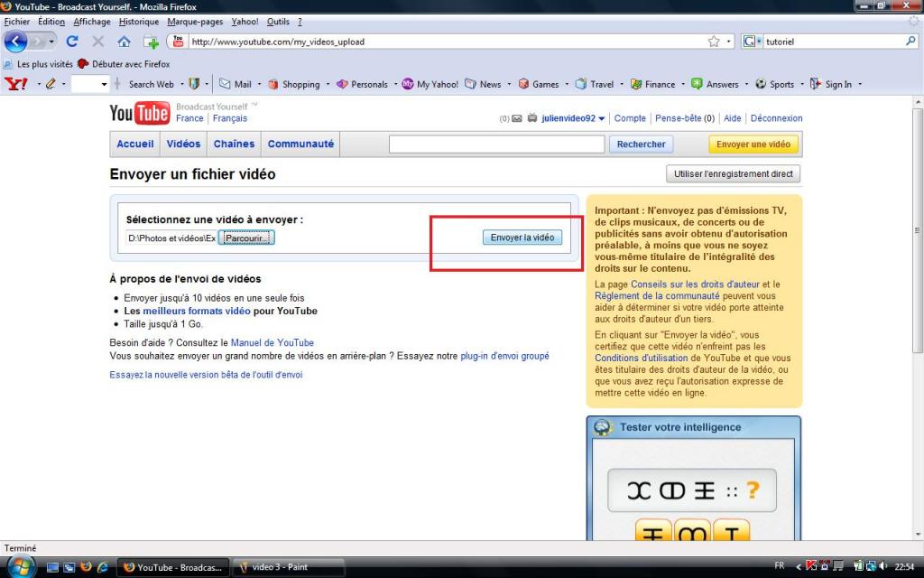Expand the julienvideo92 account dropdown

coord(602,118)
